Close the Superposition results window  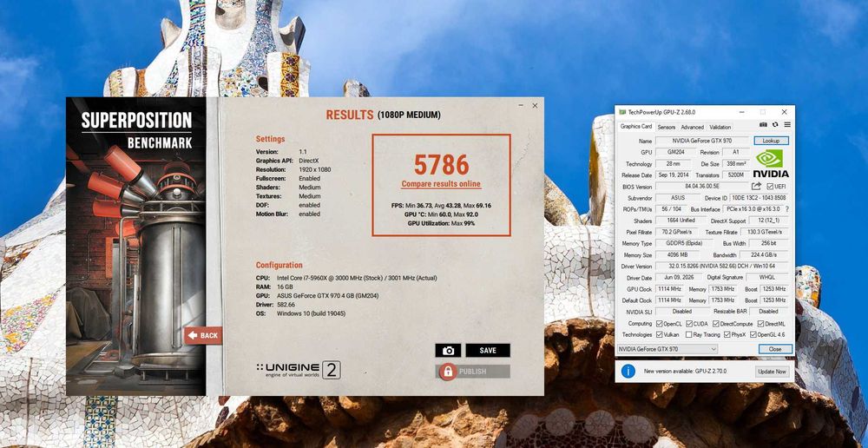(x=535, y=105)
